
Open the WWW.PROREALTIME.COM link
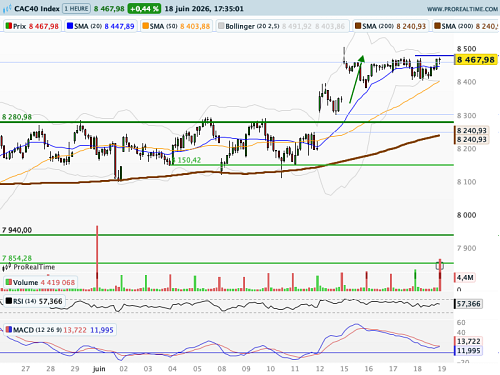coord(462,9)
